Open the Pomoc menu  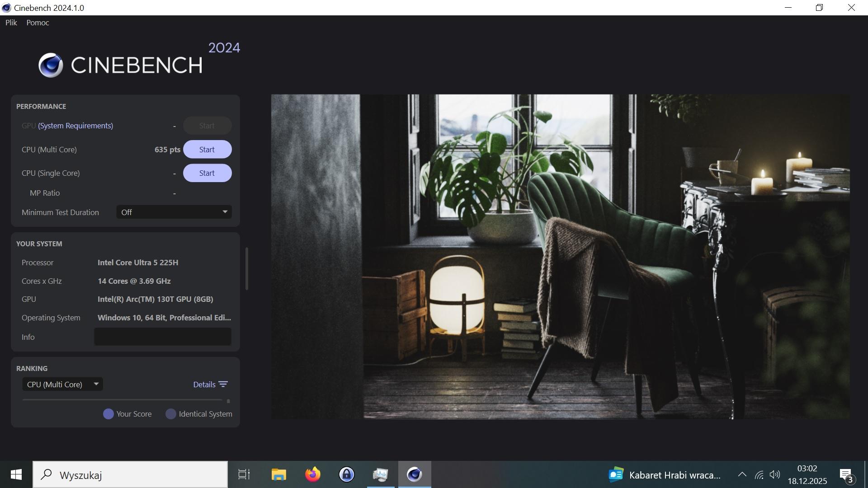[38, 23]
